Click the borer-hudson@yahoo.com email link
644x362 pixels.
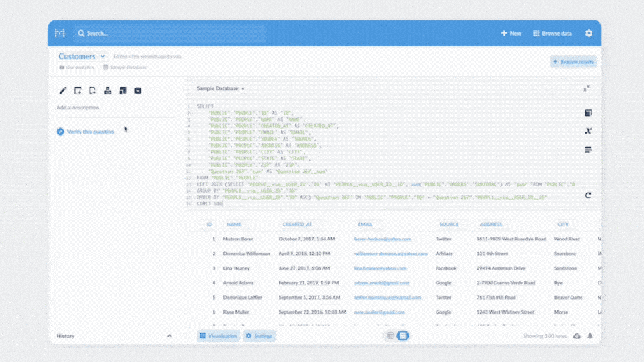(383, 239)
